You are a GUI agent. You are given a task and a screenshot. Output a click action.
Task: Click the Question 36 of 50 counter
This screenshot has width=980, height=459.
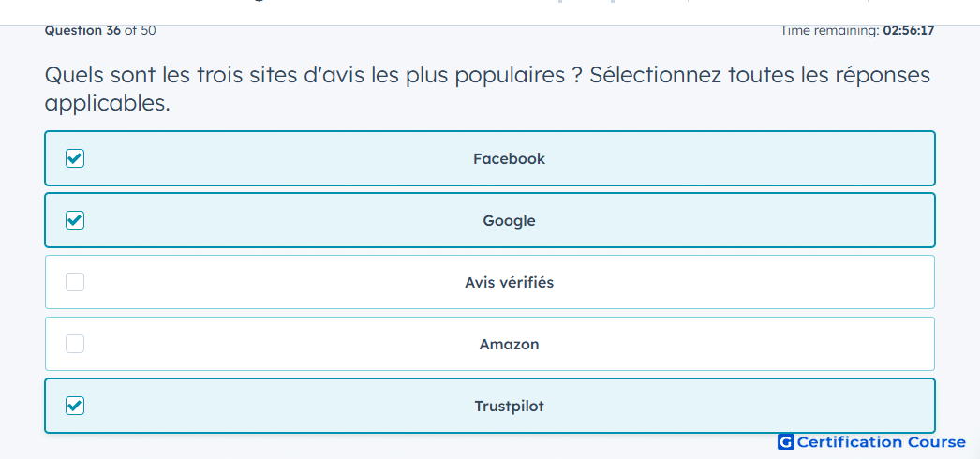[100, 30]
